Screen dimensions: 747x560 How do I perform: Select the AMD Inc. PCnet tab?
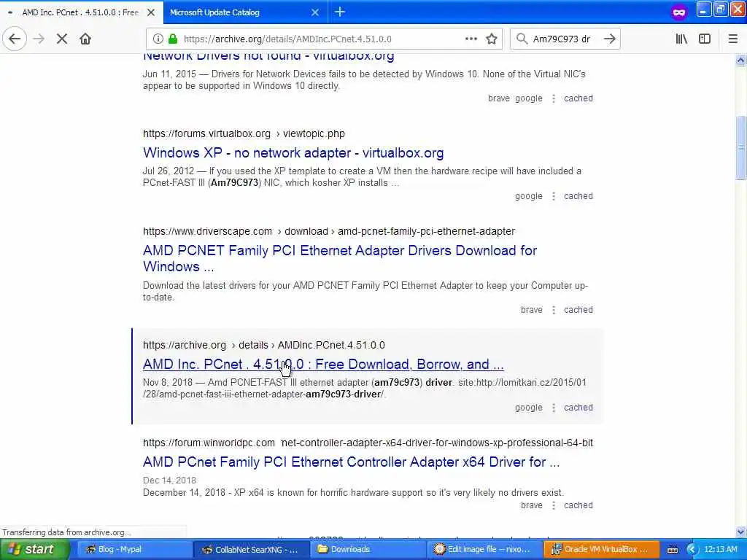click(x=81, y=12)
